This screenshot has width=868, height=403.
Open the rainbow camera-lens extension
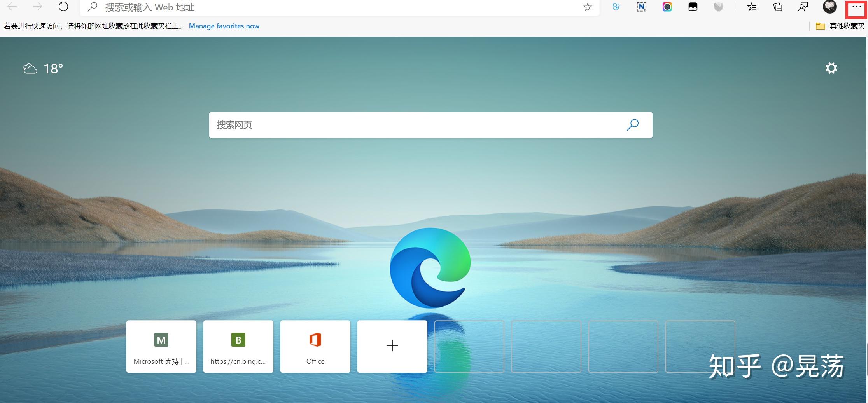[x=667, y=7]
